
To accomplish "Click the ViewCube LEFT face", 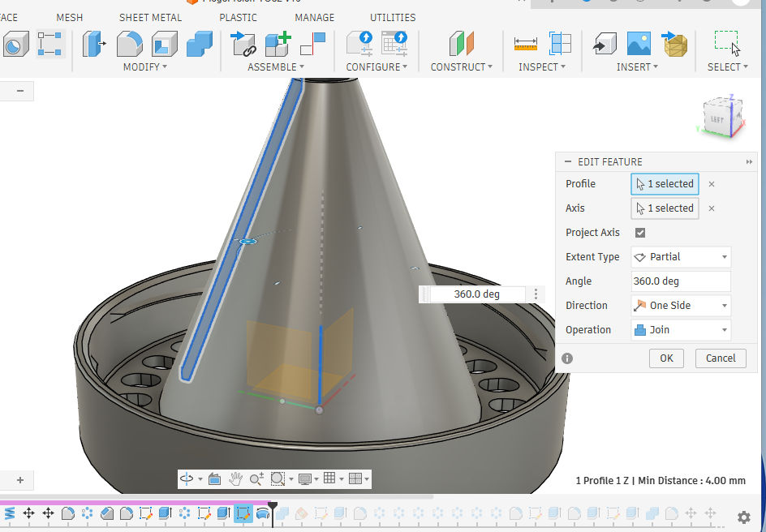I will coord(717,119).
